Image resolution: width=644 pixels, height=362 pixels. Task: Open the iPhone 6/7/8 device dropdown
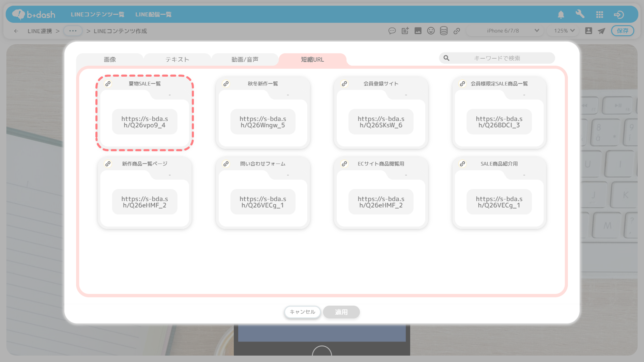[x=505, y=31]
